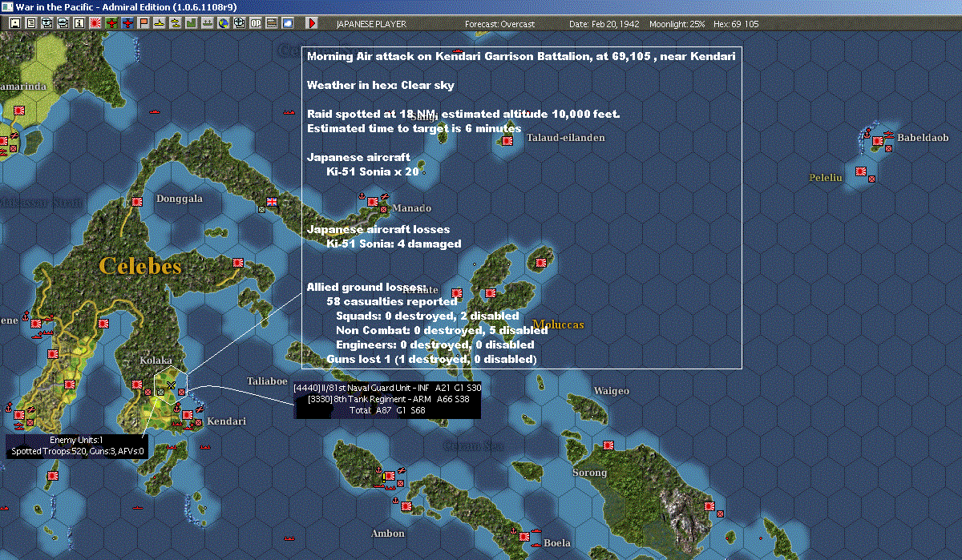Screen dimensions: 962x560
Task: Click the Spotted Troops:520 tooltip line
Action: click(77, 452)
